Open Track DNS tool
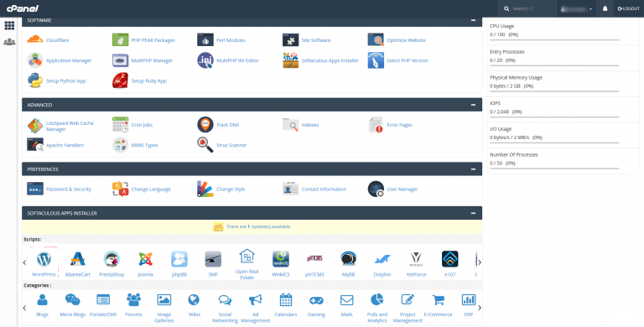 [x=218, y=125]
